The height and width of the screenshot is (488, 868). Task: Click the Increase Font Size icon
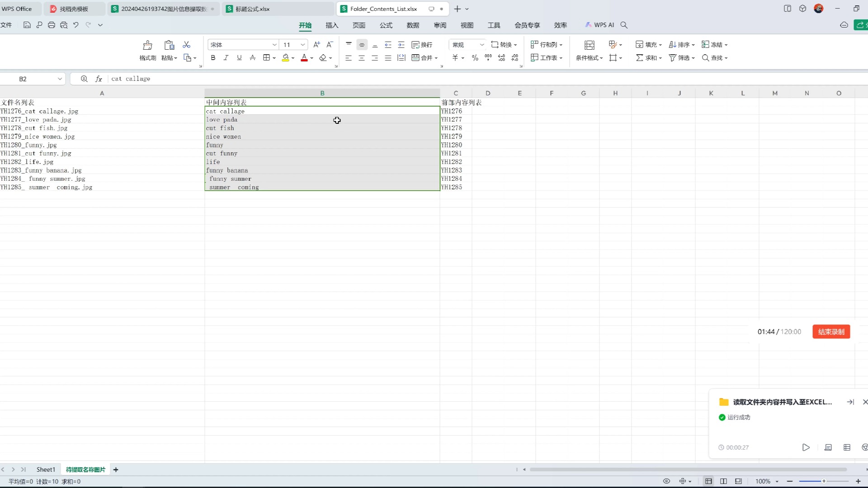tap(316, 44)
